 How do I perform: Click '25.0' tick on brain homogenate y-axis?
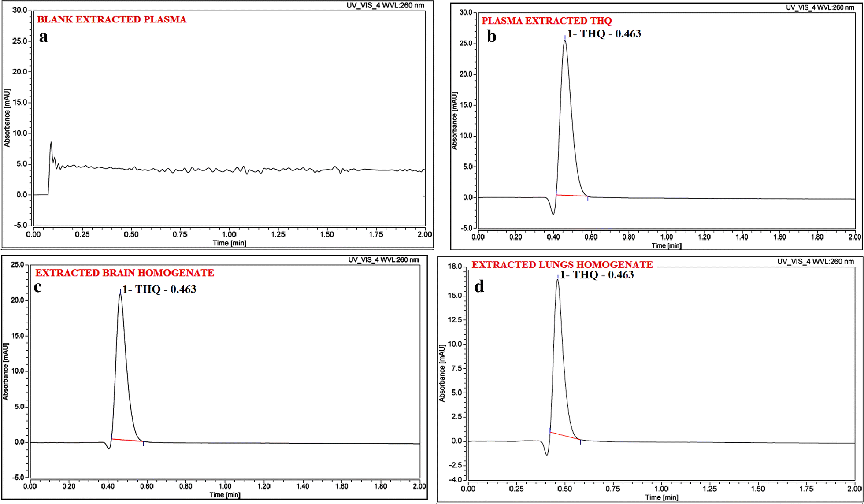pyautogui.click(x=18, y=265)
